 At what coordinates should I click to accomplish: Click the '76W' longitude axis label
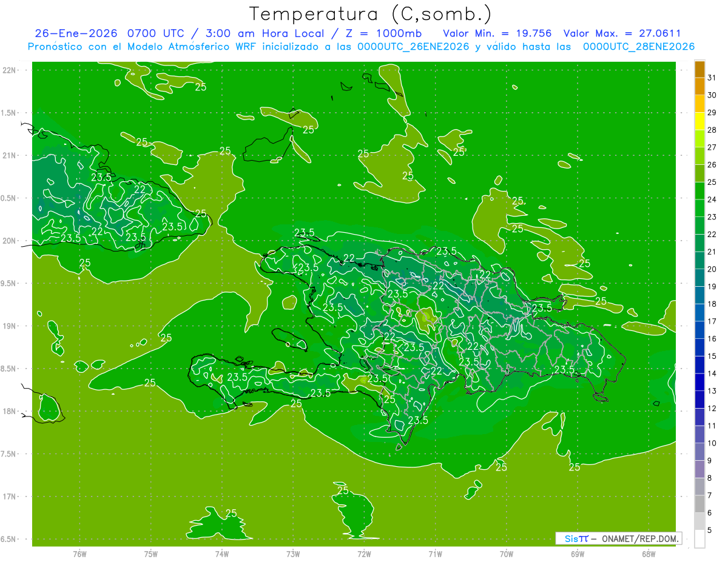(79, 554)
